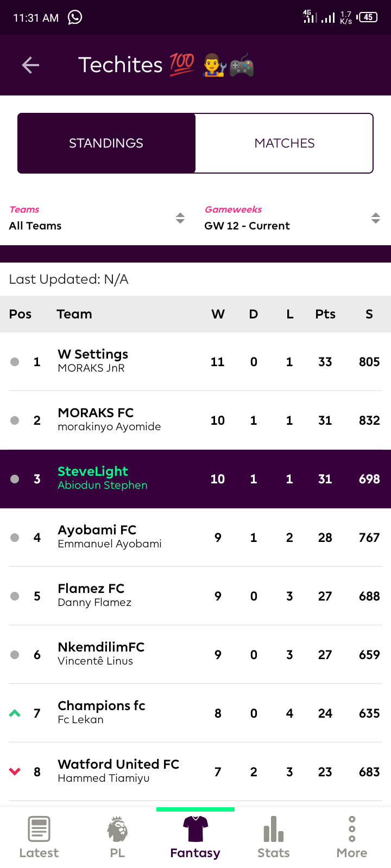The width and height of the screenshot is (391, 868).
Task: Open the PL lion icon tab
Action: [x=117, y=829]
